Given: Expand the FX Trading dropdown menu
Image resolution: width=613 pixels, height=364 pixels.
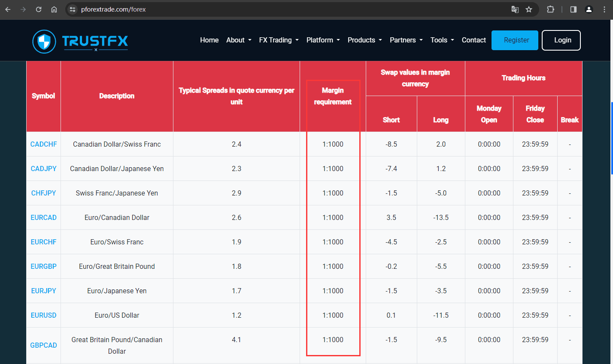Looking at the screenshot, I should tap(279, 40).
